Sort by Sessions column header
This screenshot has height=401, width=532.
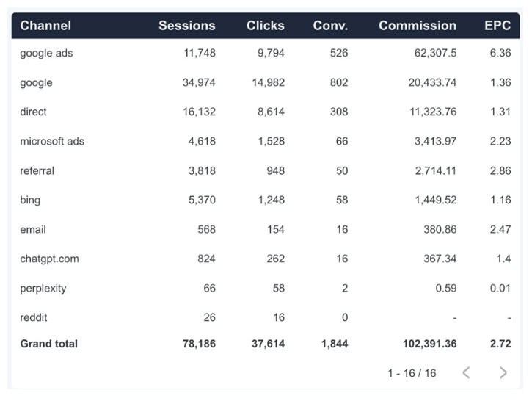click(x=186, y=26)
